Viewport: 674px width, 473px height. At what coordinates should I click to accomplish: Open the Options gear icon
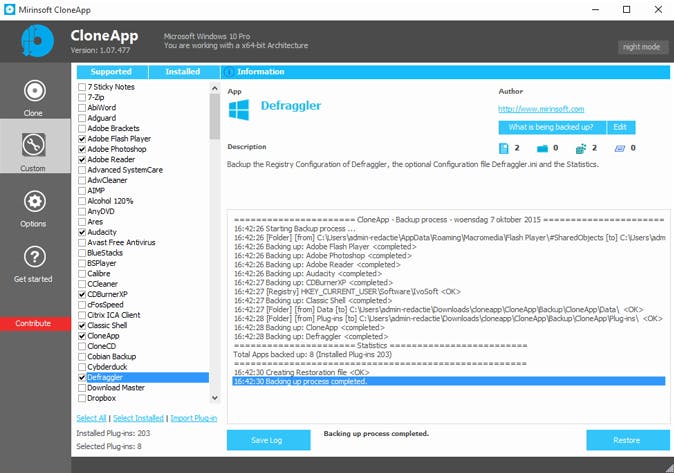[34, 201]
